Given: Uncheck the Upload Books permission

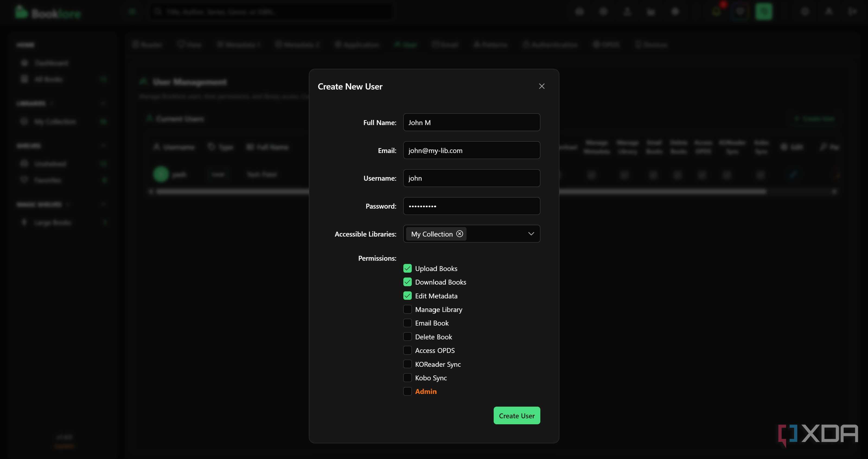Looking at the screenshot, I should [407, 268].
